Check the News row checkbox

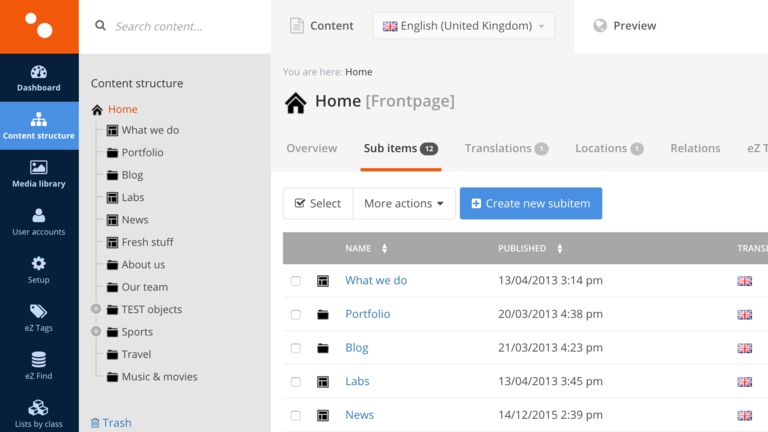point(296,416)
